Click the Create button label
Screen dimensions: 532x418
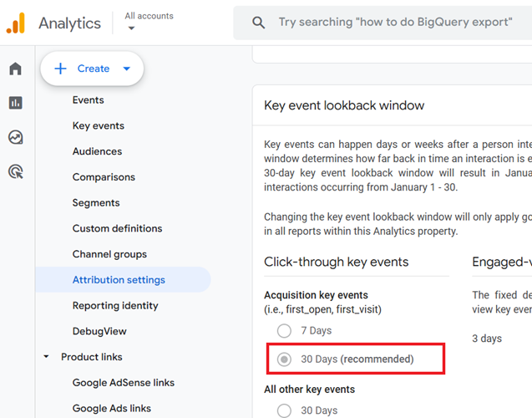pyautogui.click(x=94, y=69)
